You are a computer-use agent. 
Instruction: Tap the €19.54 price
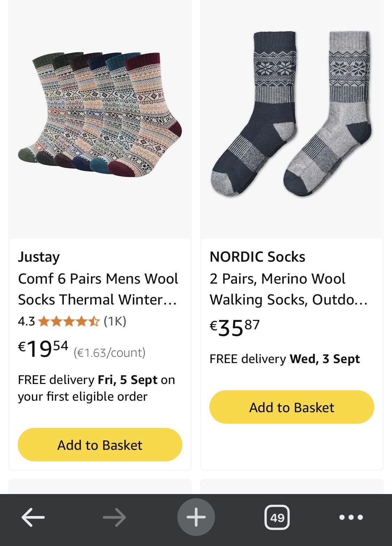[43, 348]
